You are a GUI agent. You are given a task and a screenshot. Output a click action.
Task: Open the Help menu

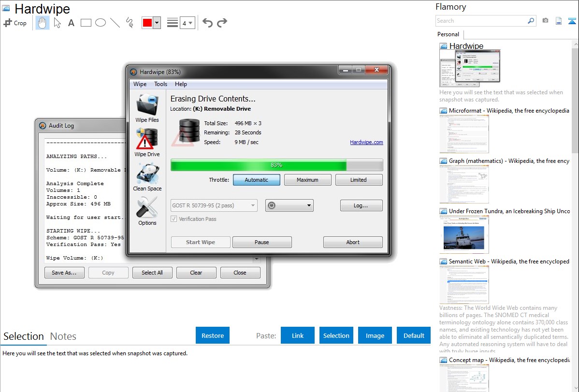click(181, 84)
